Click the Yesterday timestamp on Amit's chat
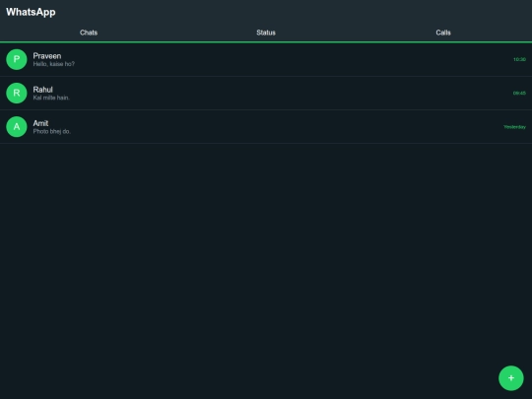 coord(514,127)
